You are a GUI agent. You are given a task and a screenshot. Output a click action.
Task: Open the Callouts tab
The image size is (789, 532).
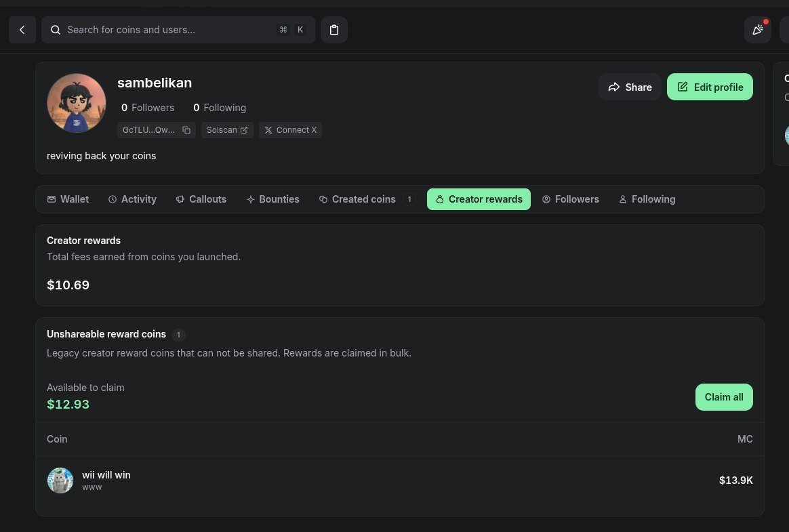201,199
